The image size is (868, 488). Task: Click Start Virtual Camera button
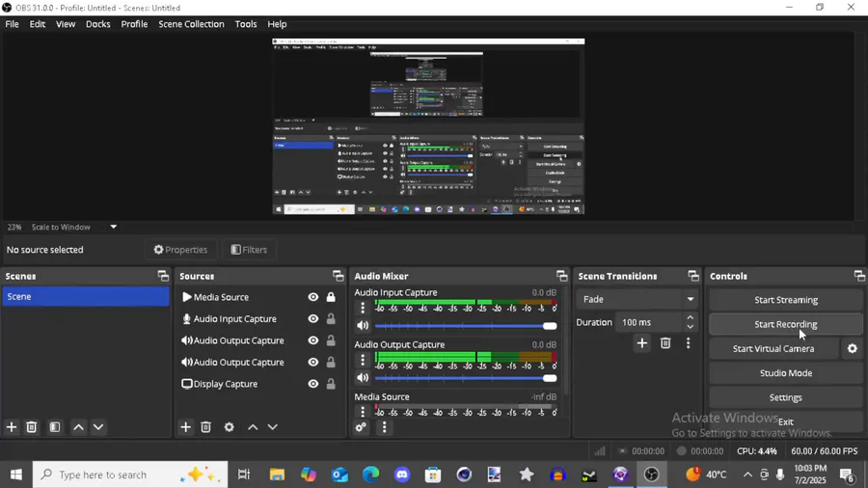773,348
